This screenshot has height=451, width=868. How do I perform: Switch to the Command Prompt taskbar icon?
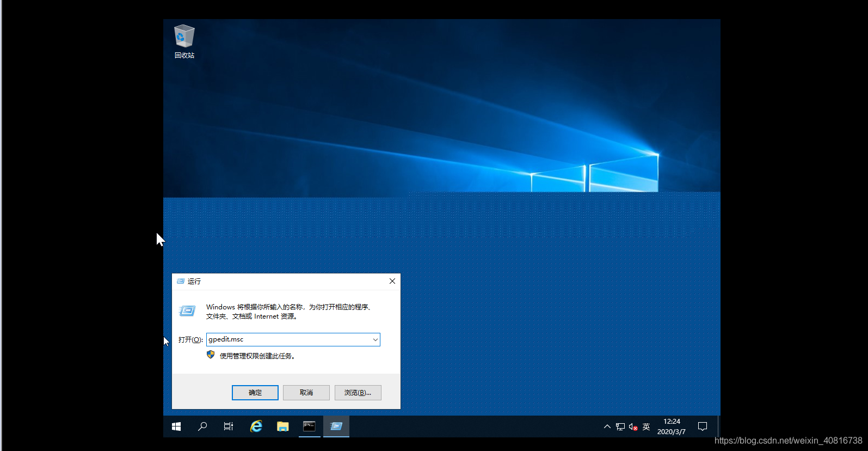pyautogui.click(x=309, y=426)
